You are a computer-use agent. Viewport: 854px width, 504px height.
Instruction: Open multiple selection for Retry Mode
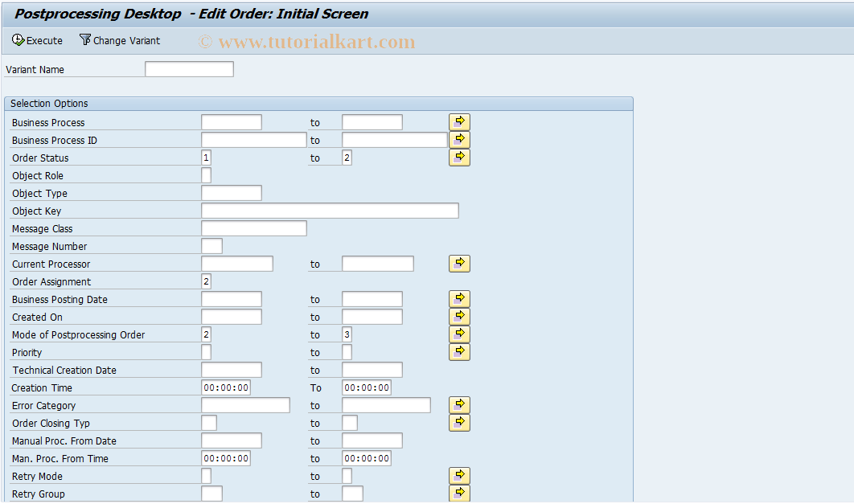(459, 475)
